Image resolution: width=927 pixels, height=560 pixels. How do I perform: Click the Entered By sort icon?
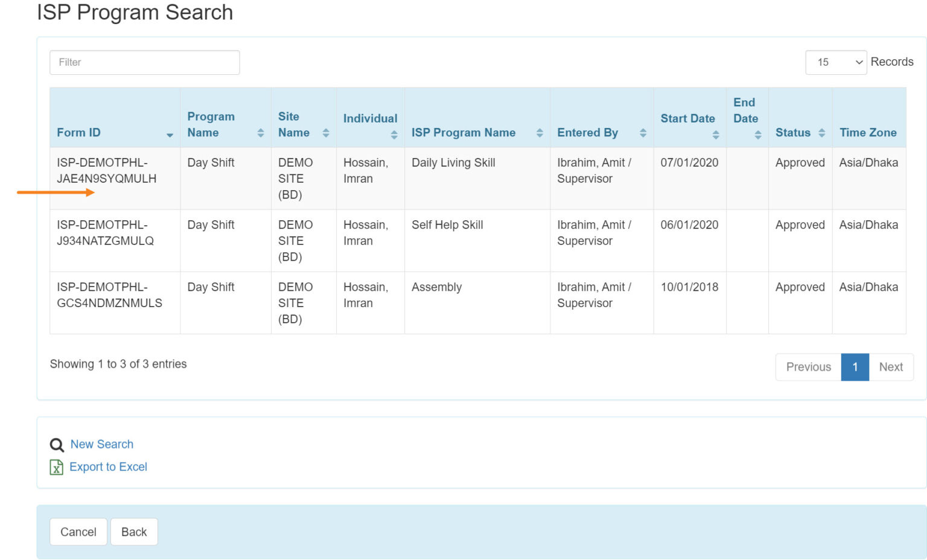(642, 132)
